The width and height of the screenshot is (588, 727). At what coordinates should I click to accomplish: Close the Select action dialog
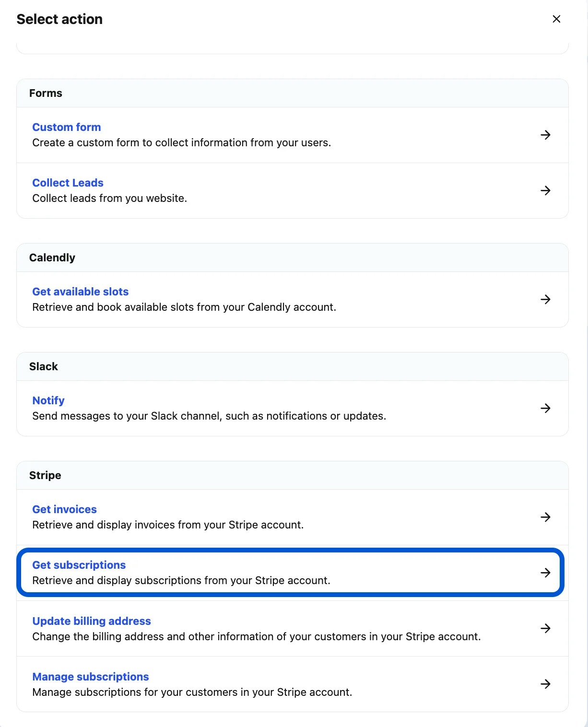click(556, 19)
